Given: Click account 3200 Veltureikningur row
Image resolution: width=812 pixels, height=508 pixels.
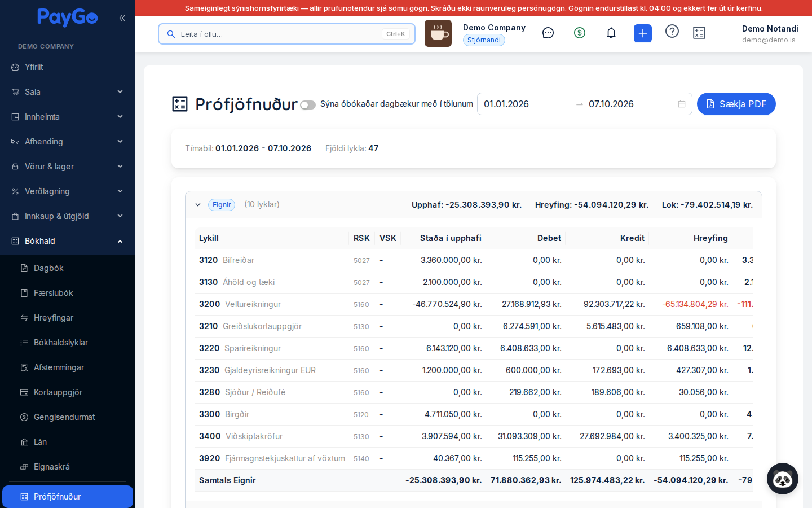Looking at the screenshot, I should tap(474, 304).
